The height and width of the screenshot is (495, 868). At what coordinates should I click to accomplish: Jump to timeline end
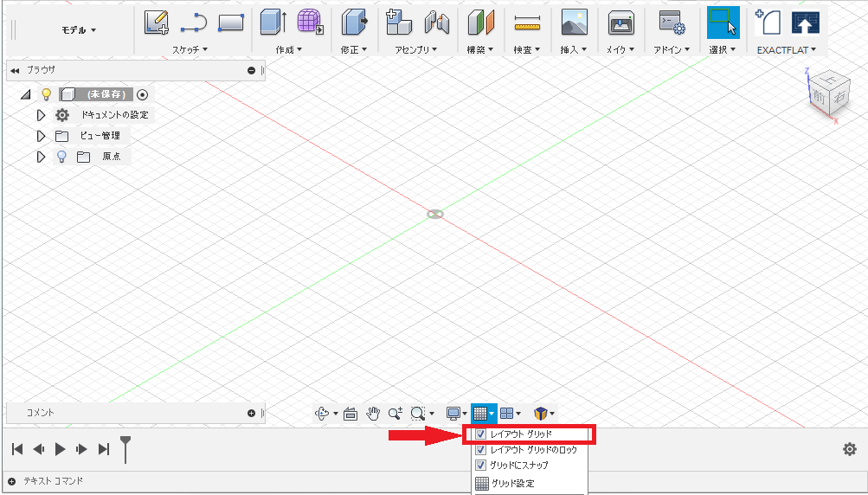[x=104, y=449]
